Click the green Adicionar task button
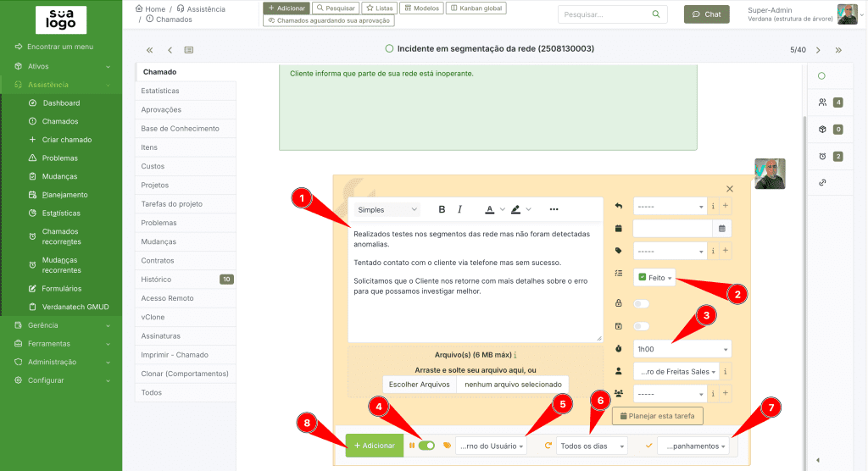Image resolution: width=868 pixels, height=471 pixels. point(374,446)
